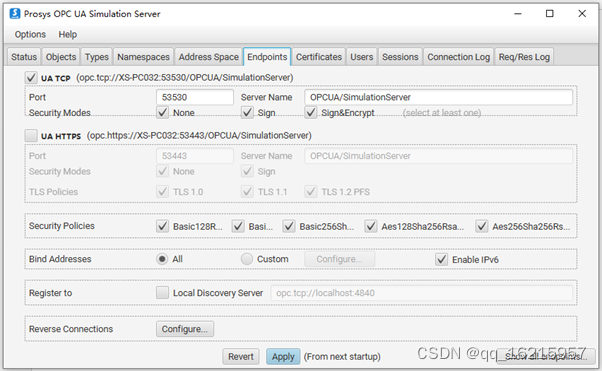Enable the UA HTTPS endpoint checkbox
602x371 pixels.
pos(31,136)
